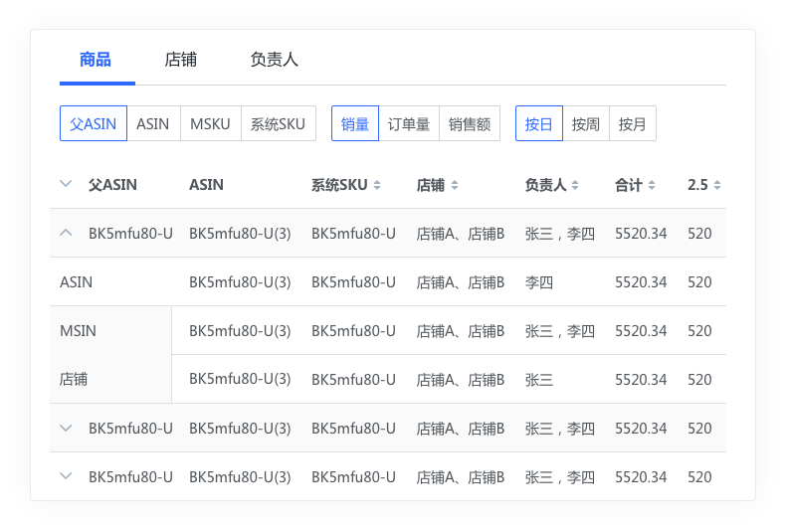Screen dimensions: 786x532
Task: Select the 商品 tab
Action: [96, 60]
